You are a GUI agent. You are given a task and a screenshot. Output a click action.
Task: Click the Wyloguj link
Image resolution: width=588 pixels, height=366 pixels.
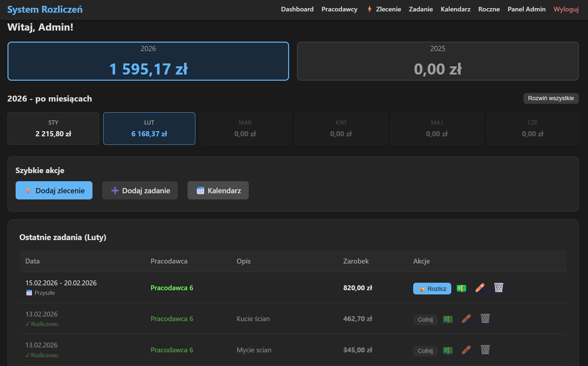566,9
